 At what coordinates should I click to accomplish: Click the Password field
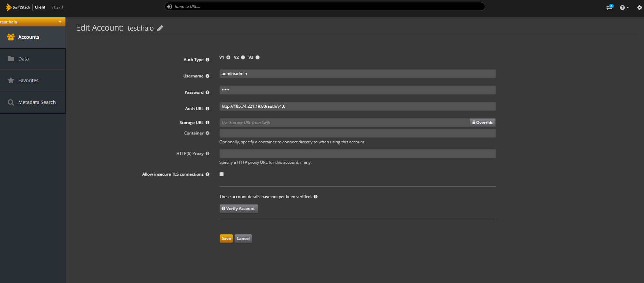pos(358,90)
